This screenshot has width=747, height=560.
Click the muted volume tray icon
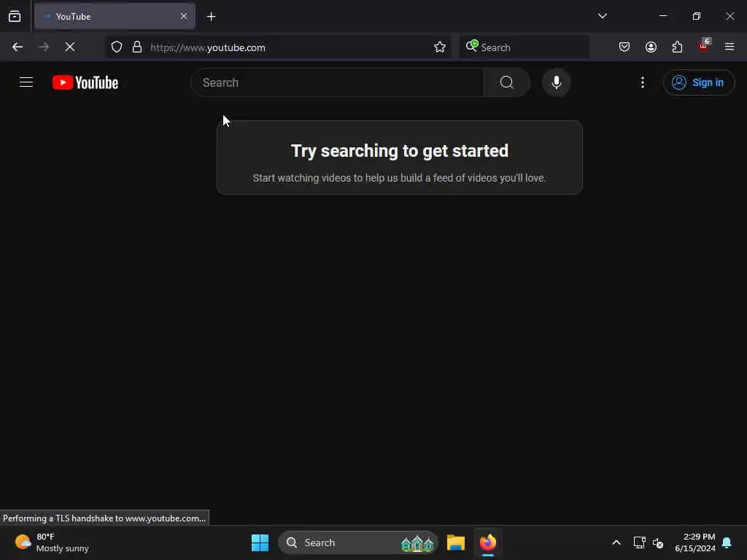(x=659, y=542)
